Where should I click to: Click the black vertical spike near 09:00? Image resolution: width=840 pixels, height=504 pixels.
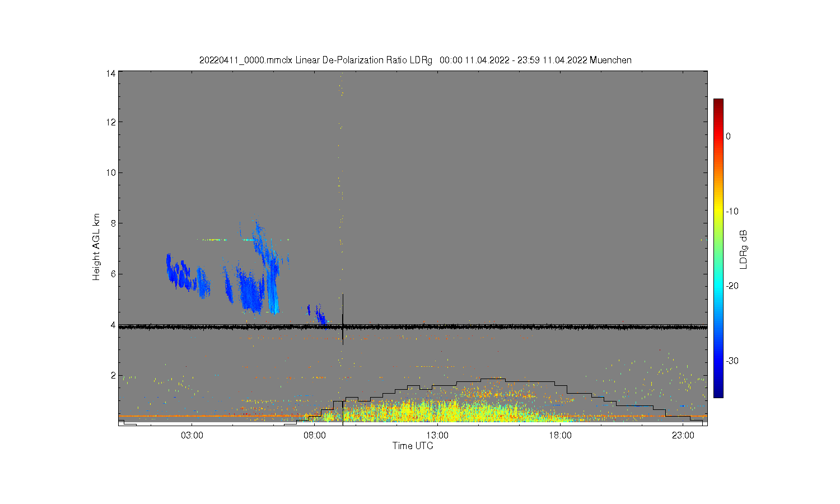click(343, 319)
